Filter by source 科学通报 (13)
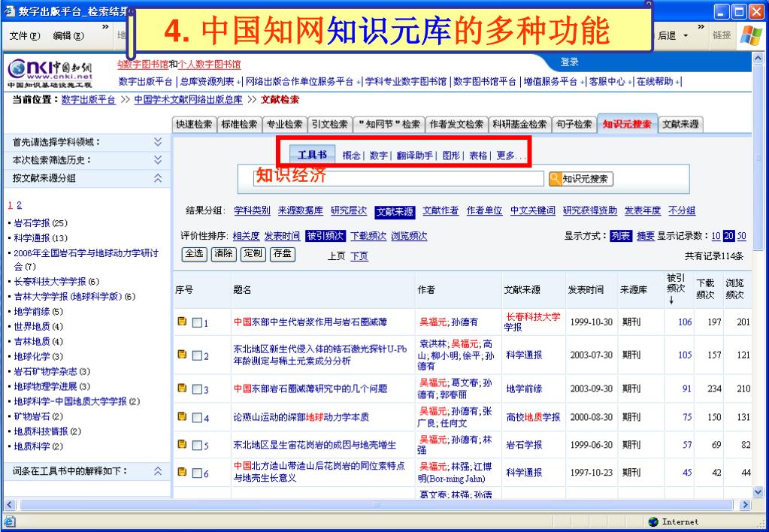Image resolution: width=769 pixels, height=532 pixels. [41, 237]
